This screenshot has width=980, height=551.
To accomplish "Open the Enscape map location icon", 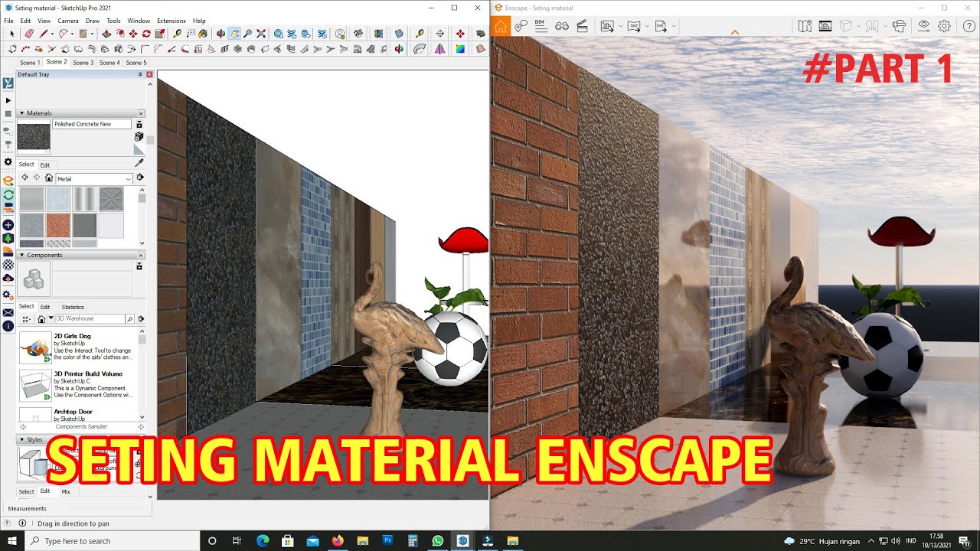I will point(805,26).
